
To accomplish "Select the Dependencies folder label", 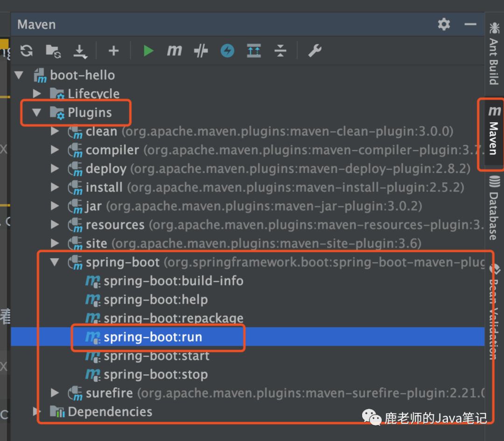I will (x=110, y=412).
